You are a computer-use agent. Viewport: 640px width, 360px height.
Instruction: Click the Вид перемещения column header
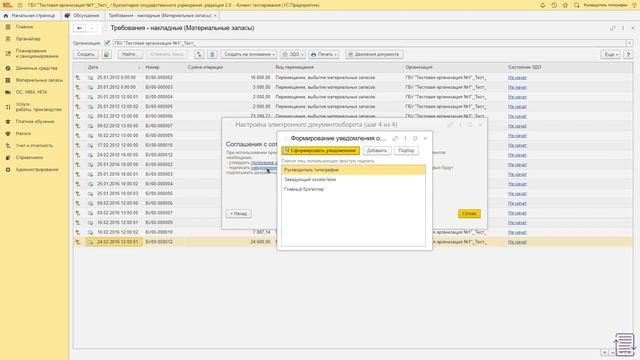click(338, 67)
